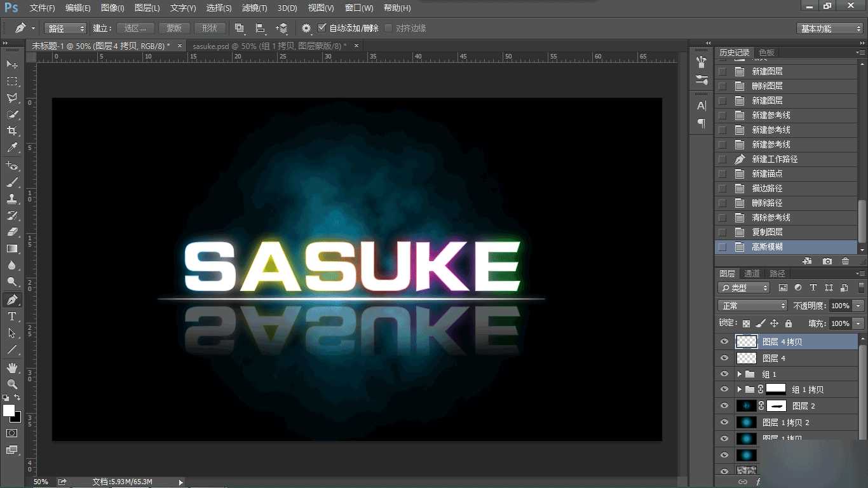Select the Zoom tool
The width and height of the screenshot is (868, 488).
coord(12,384)
